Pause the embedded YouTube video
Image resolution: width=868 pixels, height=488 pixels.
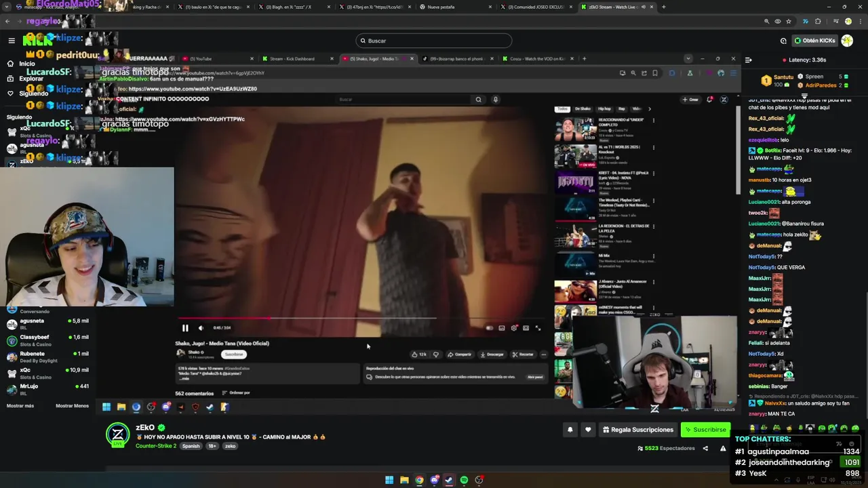pos(185,328)
